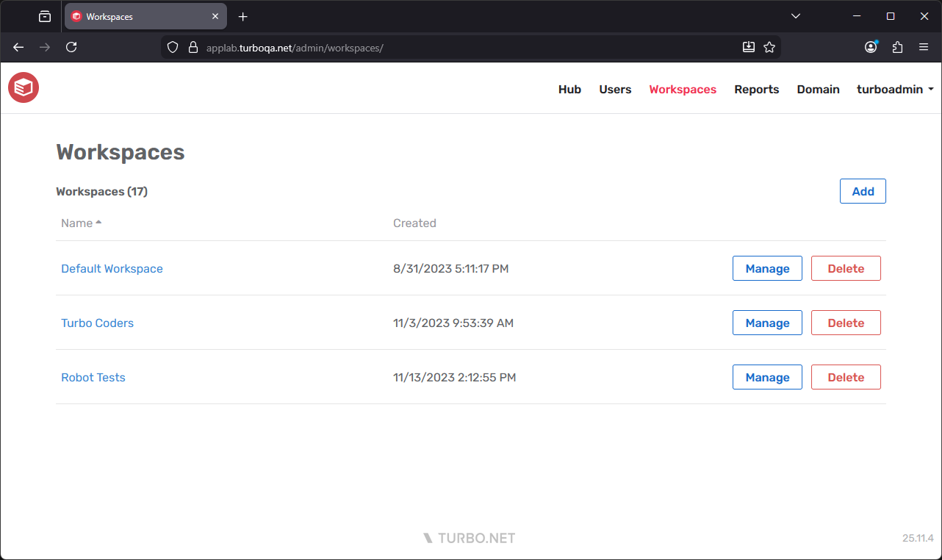Reload the current page
The height and width of the screenshot is (560, 942).
(71, 46)
